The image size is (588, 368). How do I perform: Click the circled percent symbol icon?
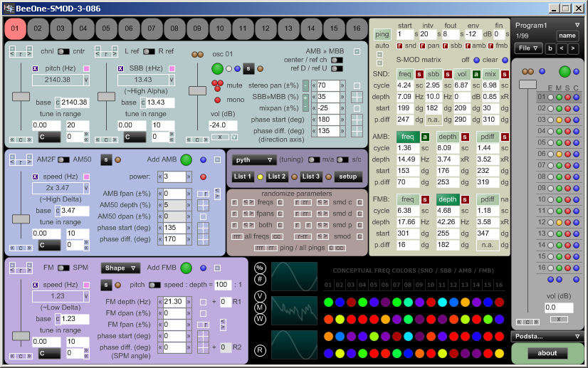260,268
